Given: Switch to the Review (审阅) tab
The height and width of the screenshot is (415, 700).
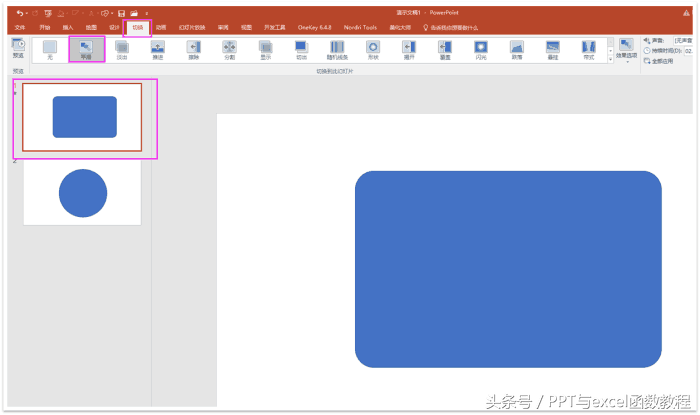Looking at the screenshot, I should (223, 28).
